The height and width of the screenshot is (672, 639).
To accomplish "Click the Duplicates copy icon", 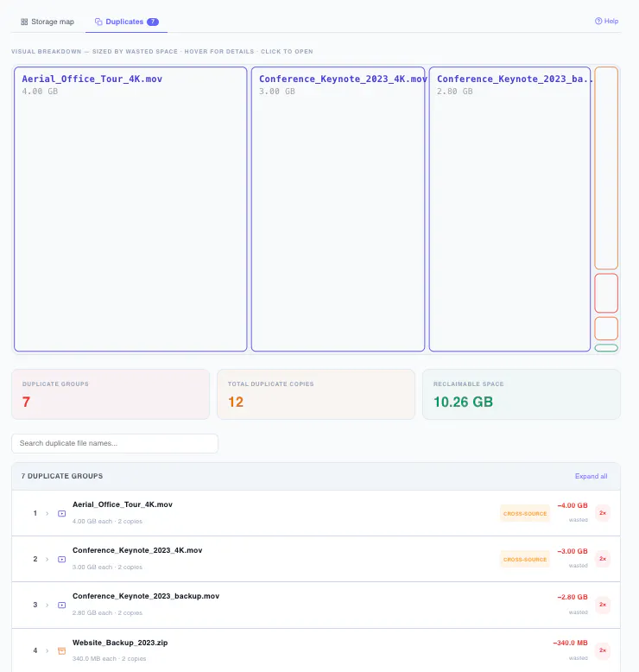I will pos(98,22).
